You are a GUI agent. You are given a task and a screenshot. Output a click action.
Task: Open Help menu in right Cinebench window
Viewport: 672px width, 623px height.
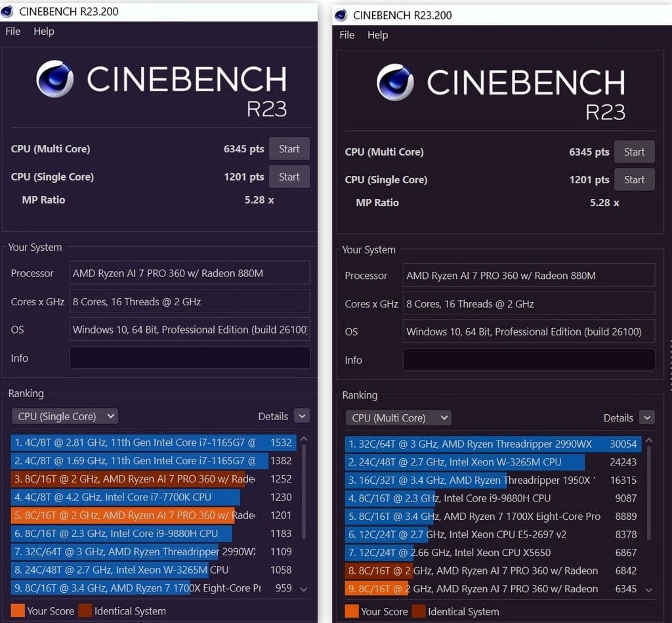point(377,35)
